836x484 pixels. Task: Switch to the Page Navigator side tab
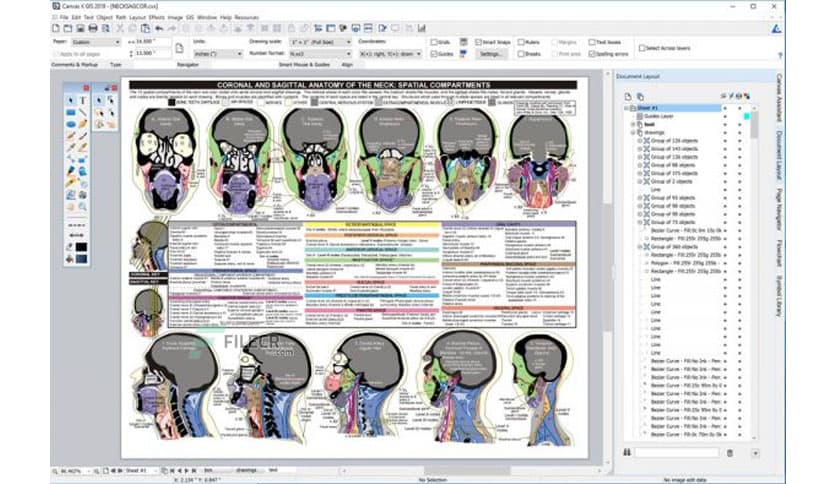(779, 209)
